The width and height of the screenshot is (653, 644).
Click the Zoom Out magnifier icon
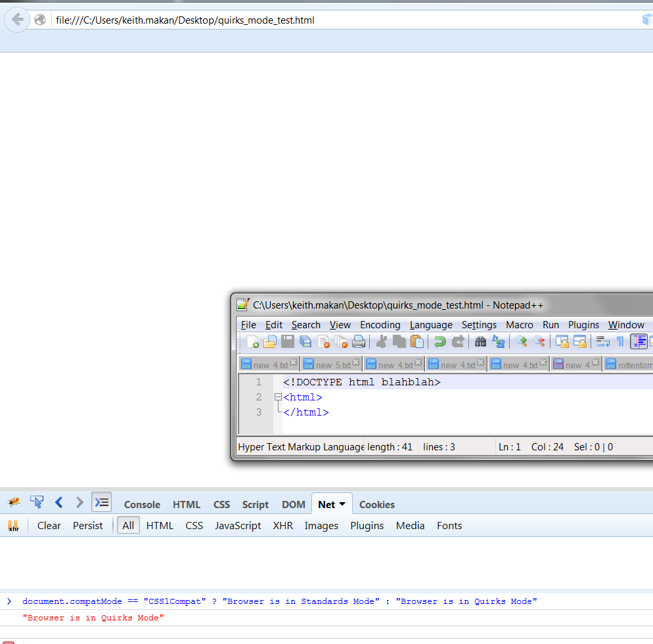(539, 342)
